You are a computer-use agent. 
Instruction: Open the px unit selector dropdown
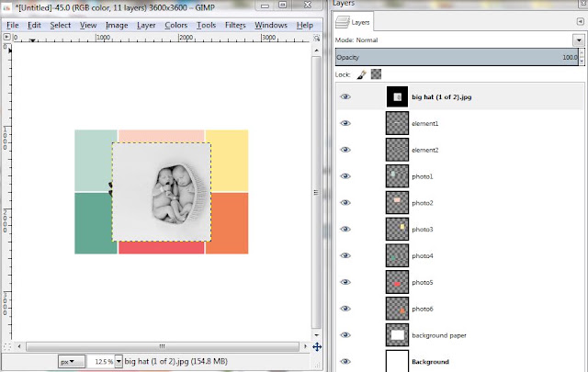(72, 362)
